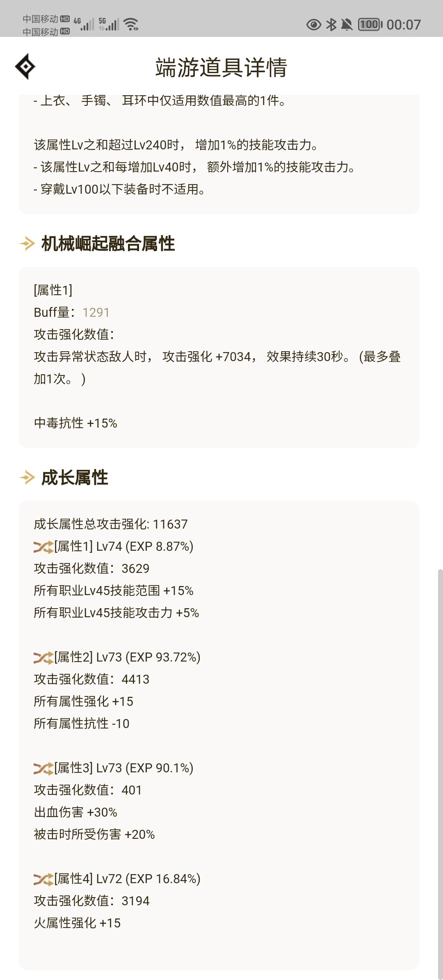Tap the 成长属性 section heading

75,477
